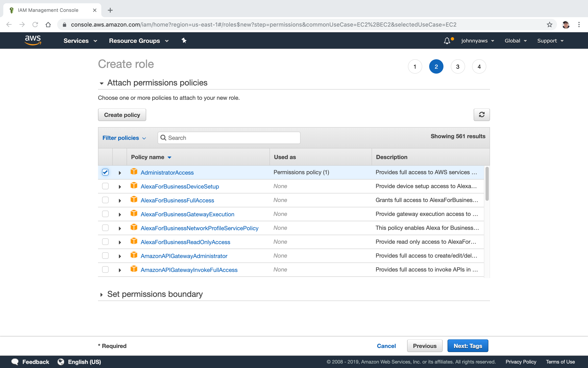
Task: Check AlexaForBusinessNetworkProfileServicePolicy checkbox
Action: (105, 228)
